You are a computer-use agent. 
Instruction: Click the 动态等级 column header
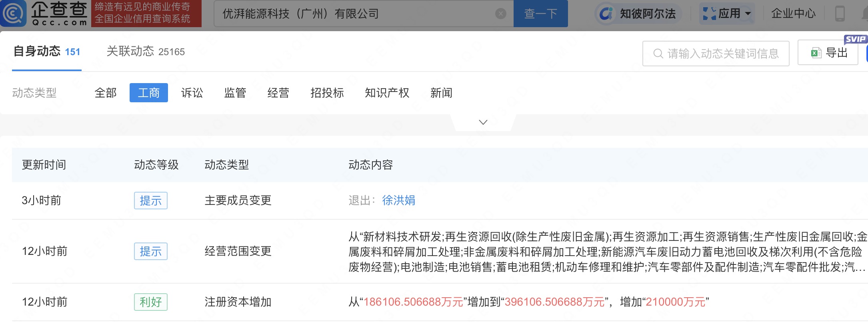(x=156, y=165)
